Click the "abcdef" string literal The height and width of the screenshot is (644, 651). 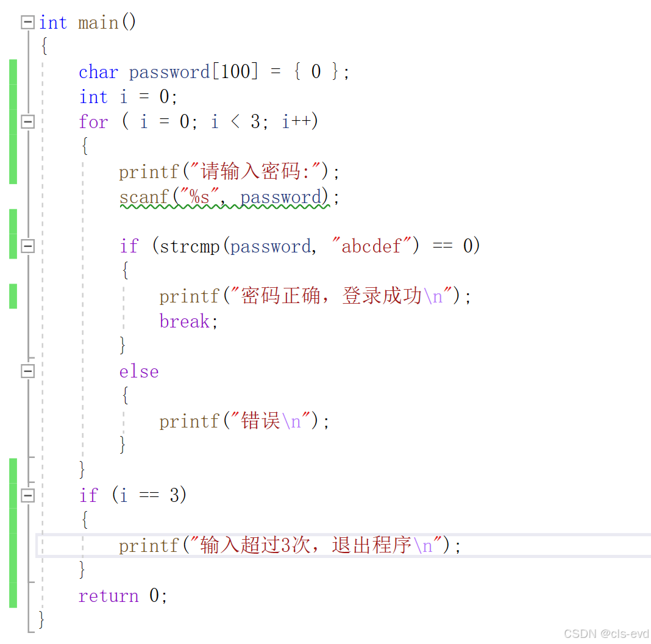372,246
